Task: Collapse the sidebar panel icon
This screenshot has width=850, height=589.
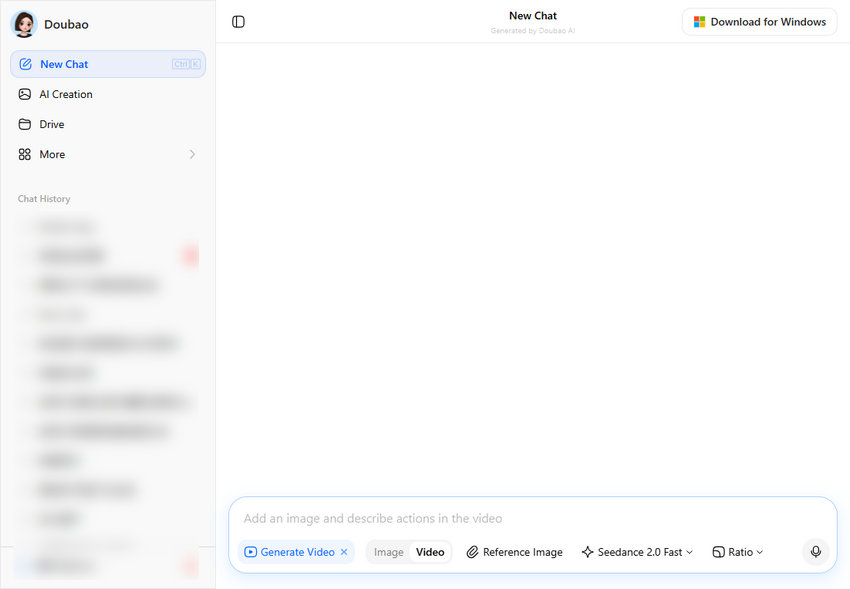Action: pyautogui.click(x=238, y=21)
